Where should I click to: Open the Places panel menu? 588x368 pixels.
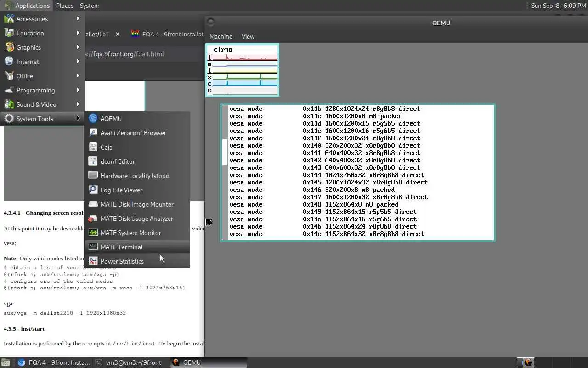tap(65, 6)
